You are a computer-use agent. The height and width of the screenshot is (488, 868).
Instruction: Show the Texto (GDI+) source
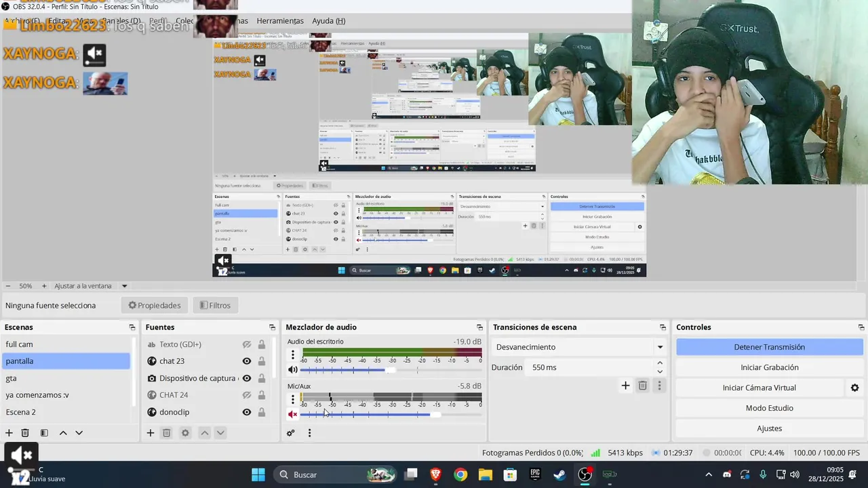tap(247, 344)
